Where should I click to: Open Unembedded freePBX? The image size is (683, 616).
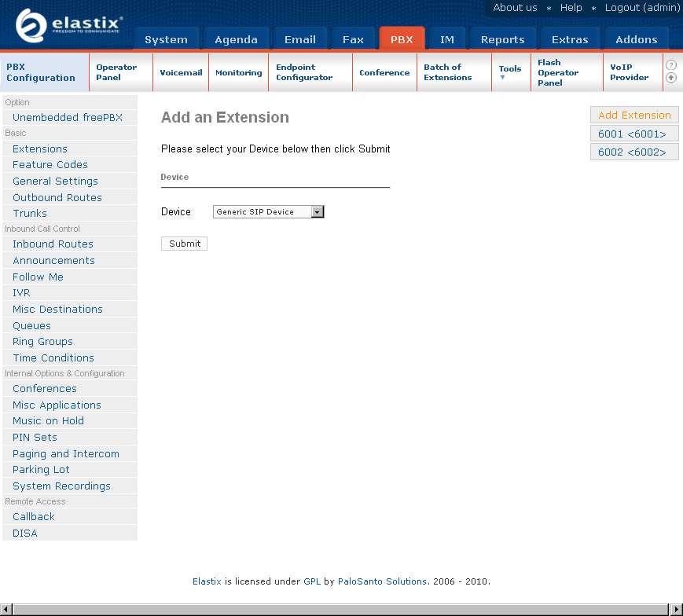[70, 118]
